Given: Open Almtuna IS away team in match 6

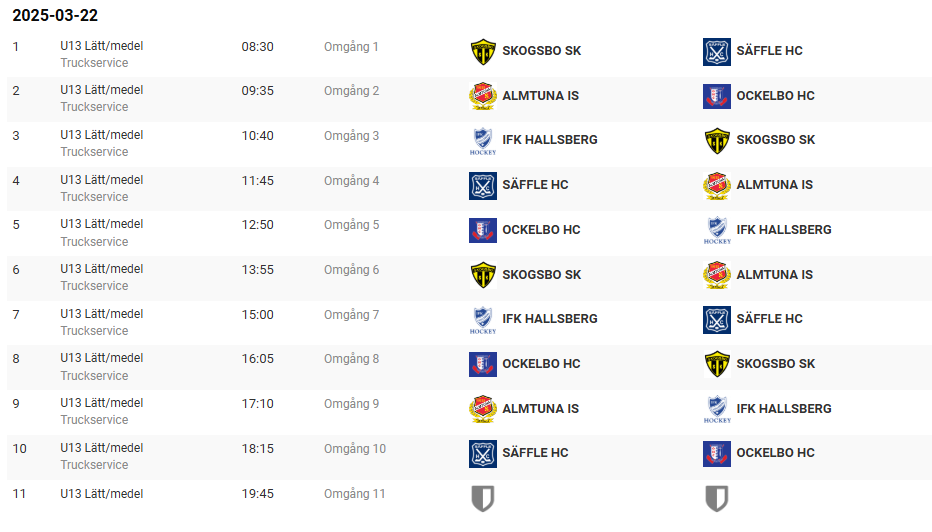Looking at the screenshot, I should click(774, 275).
